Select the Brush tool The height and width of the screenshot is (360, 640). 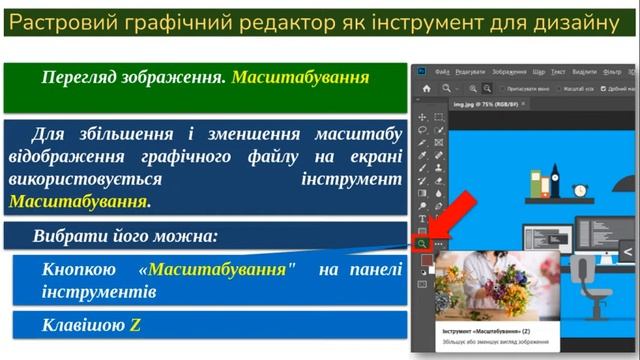click(422, 168)
